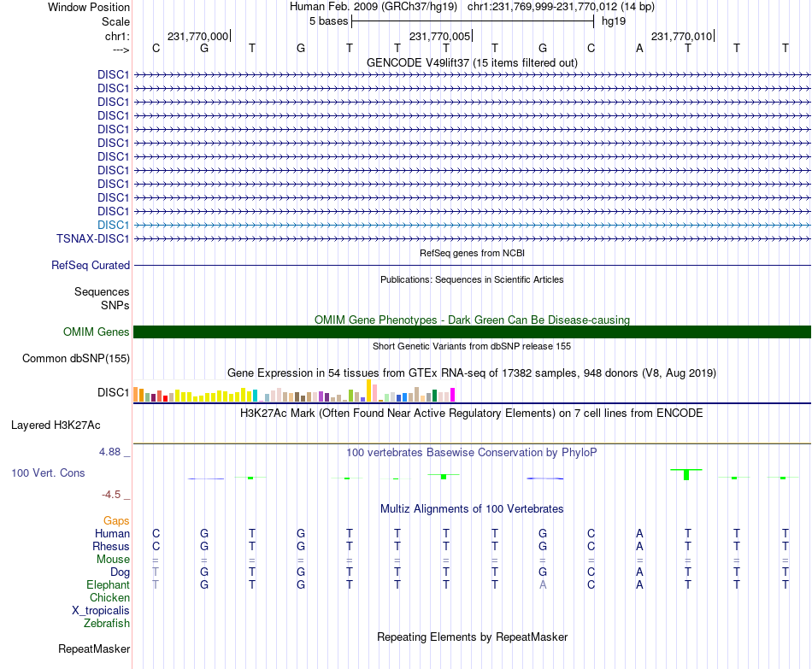
Task: Click the light-blue DISC1 transcript label
Action: [x=113, y=226]
